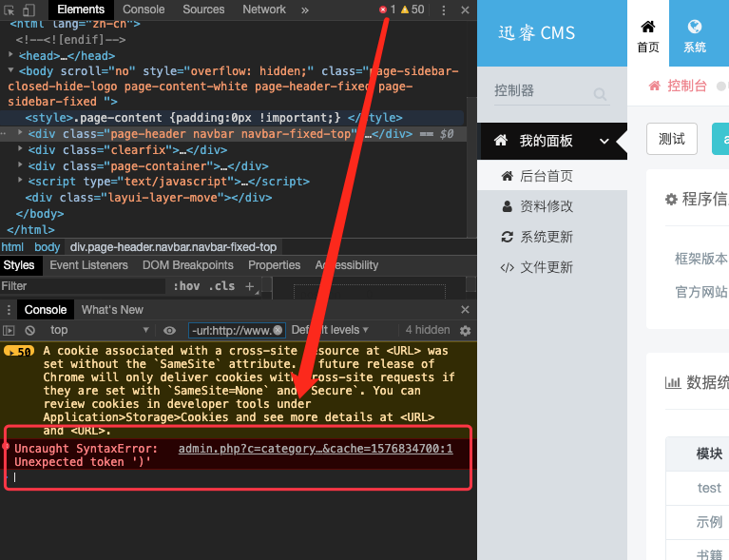Screen dimensions: 729x560
Task: Click body in the breadcrumb
Action: coord(47,247)
